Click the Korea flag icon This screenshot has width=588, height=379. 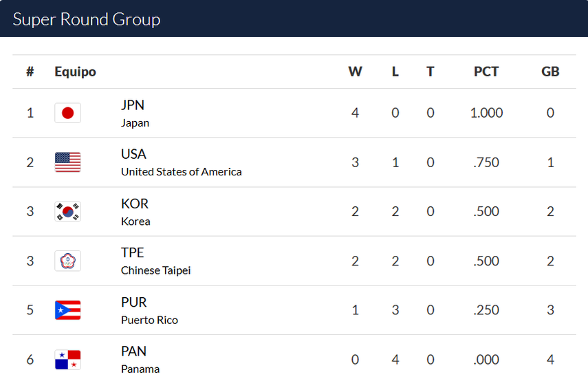pos(67,211)
